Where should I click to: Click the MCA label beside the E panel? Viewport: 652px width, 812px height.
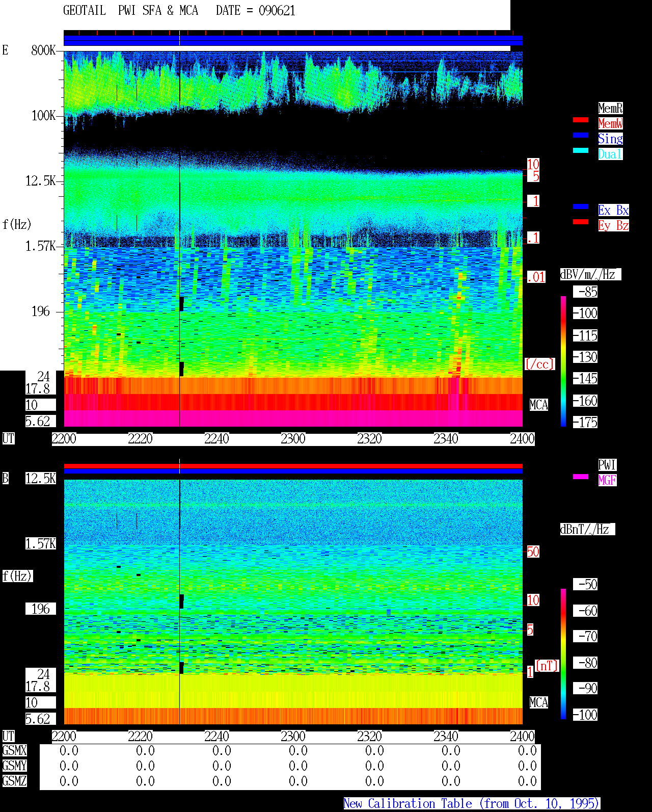[x=539, y=405]
